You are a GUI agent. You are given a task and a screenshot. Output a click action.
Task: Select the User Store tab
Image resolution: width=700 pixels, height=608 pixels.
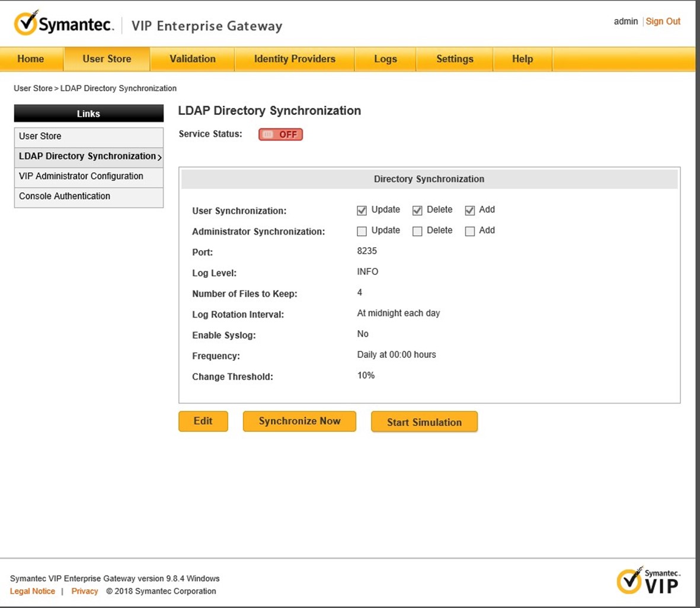107,59
